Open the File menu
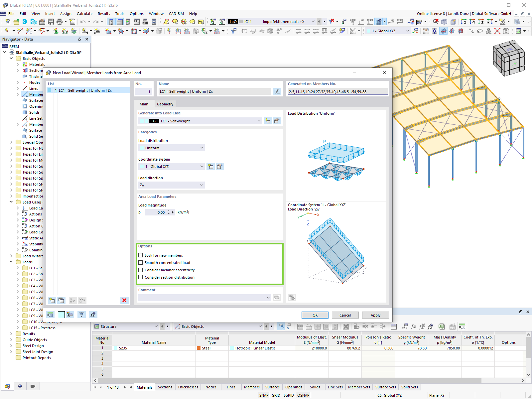Image resolution: width=532 pixels, height=399 pixels. (11, 14)
